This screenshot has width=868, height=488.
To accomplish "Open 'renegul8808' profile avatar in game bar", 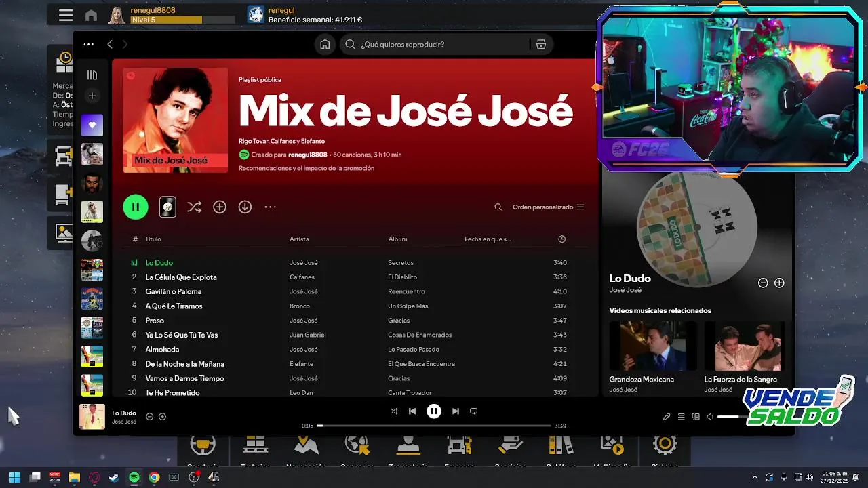I will click(x=117, y=15).
